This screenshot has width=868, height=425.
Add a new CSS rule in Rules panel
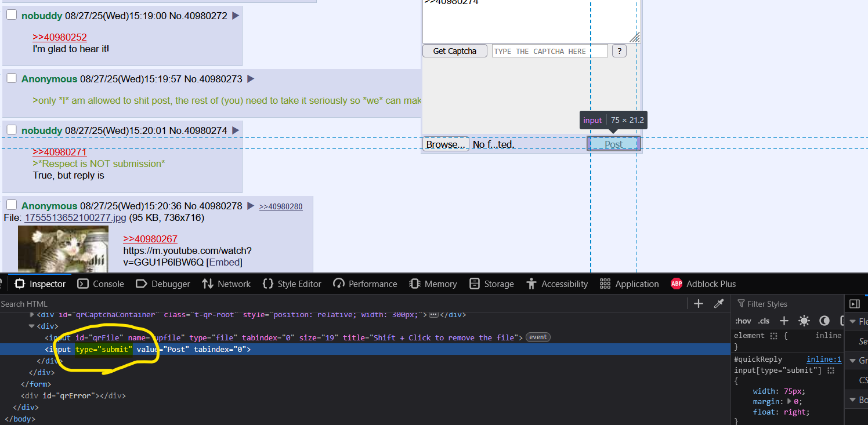[x=784, y=321]
